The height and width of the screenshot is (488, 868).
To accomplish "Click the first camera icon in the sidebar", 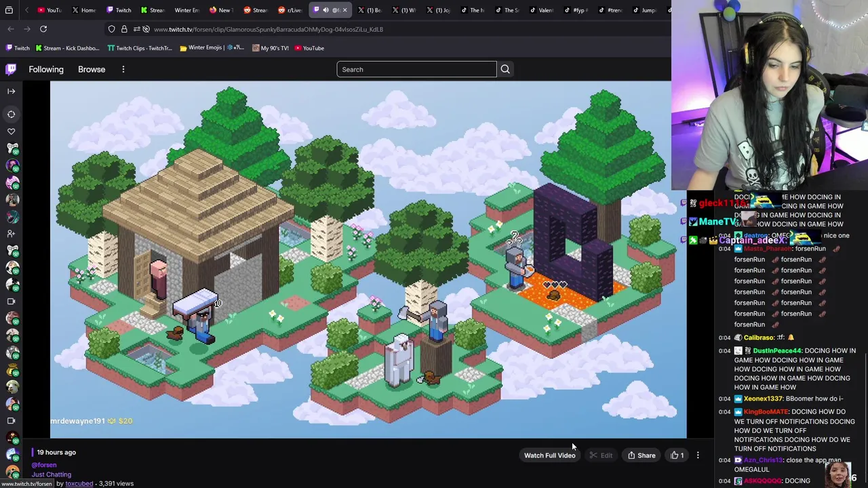I will click(11, 302).
